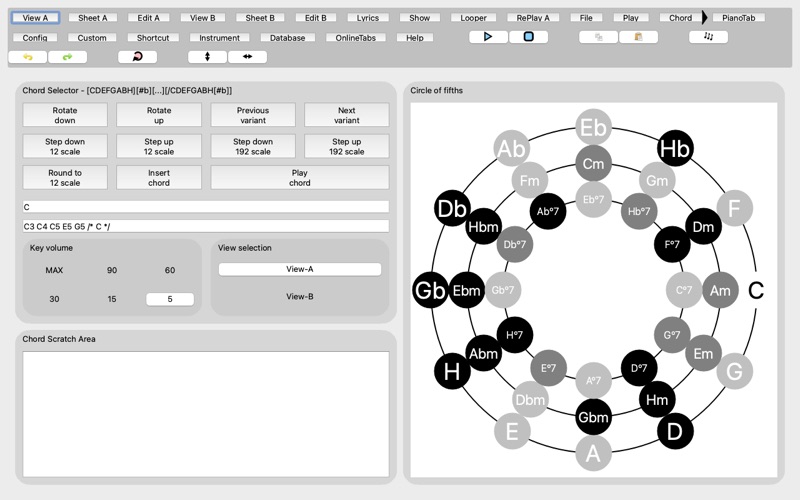This screenshot has height=500, width=800.
Task: Open the Help tab
Action: 415,37
